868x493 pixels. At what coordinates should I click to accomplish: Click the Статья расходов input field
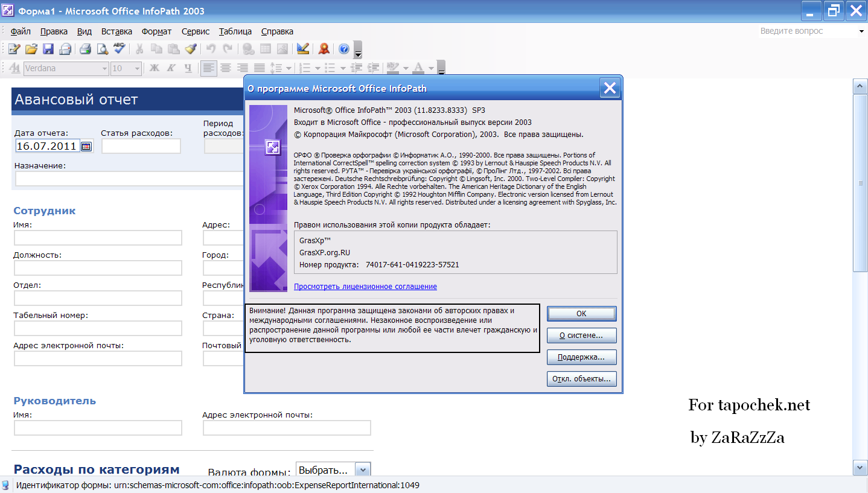141,146
